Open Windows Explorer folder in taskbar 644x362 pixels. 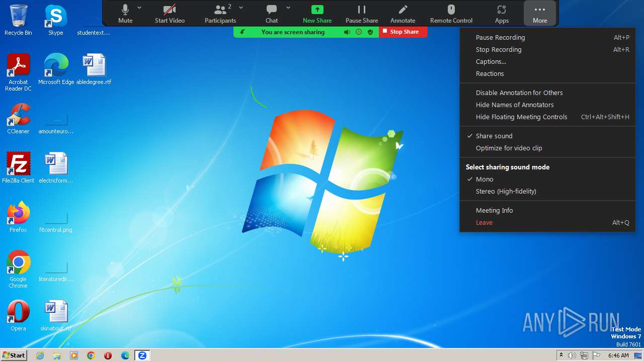pyautogui.click(x=57, y=355)
